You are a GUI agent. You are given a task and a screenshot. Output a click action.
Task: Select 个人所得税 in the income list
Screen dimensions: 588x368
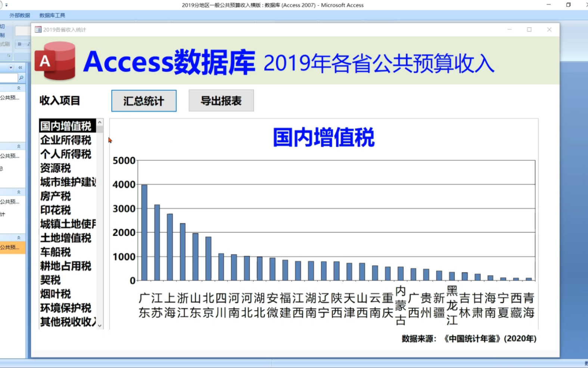click(x=68, y=154)
